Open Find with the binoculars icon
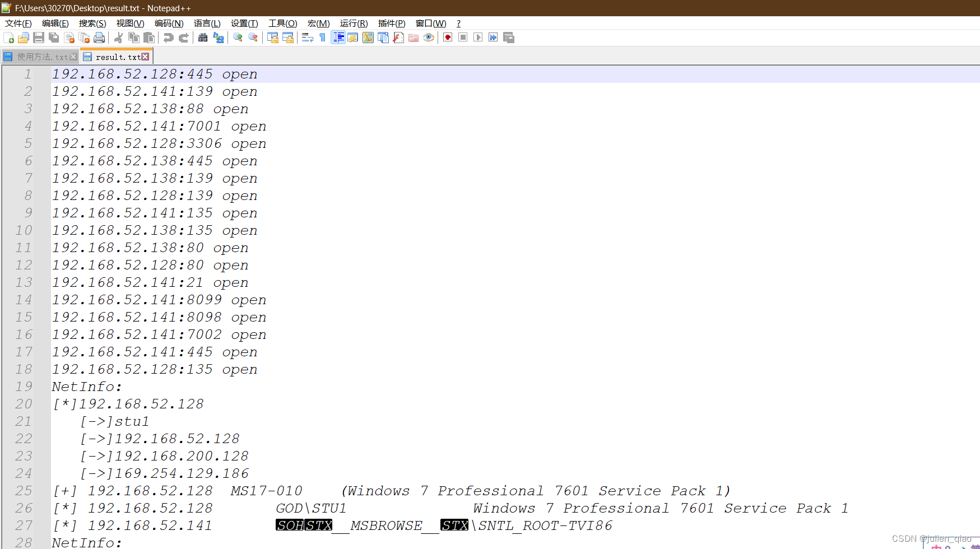 [x=203, y=38]
